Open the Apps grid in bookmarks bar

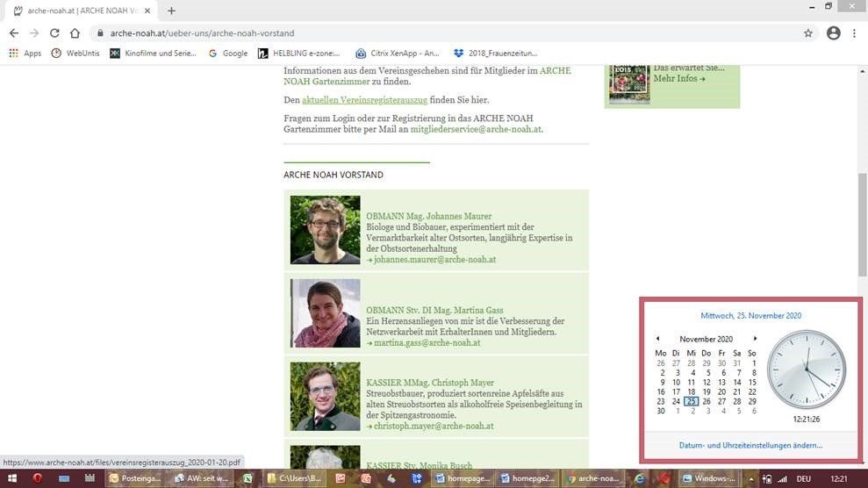pyautogui.click(x=25, y=53)
